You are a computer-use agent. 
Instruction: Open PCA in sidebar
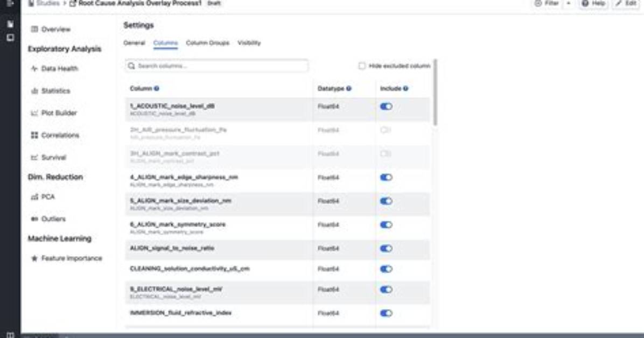coord(43,197)
